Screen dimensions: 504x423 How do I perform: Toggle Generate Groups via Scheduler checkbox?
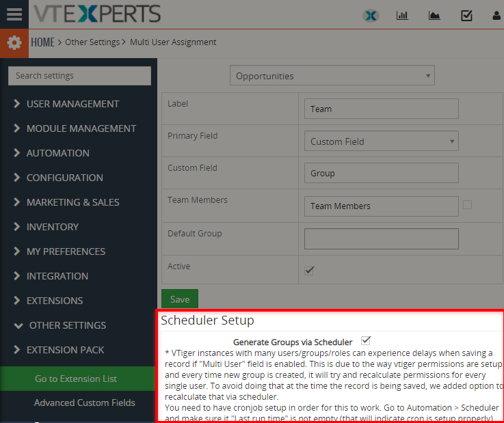click(x=366, y=340)
